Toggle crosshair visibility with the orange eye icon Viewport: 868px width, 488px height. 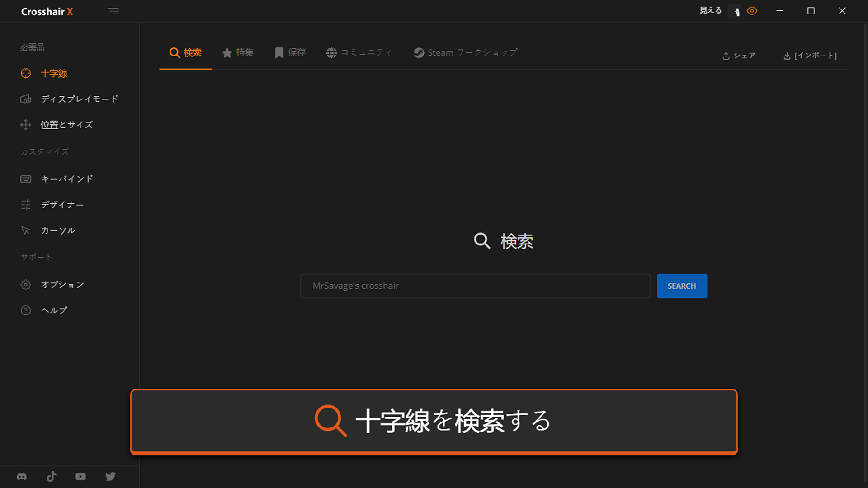[752, 11]
